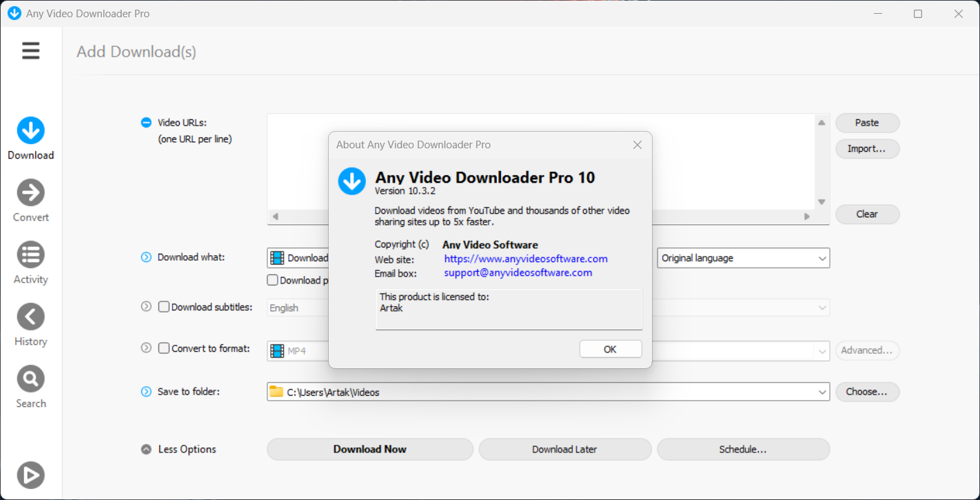
Task: Show the download History section
Action: point(31,325)
